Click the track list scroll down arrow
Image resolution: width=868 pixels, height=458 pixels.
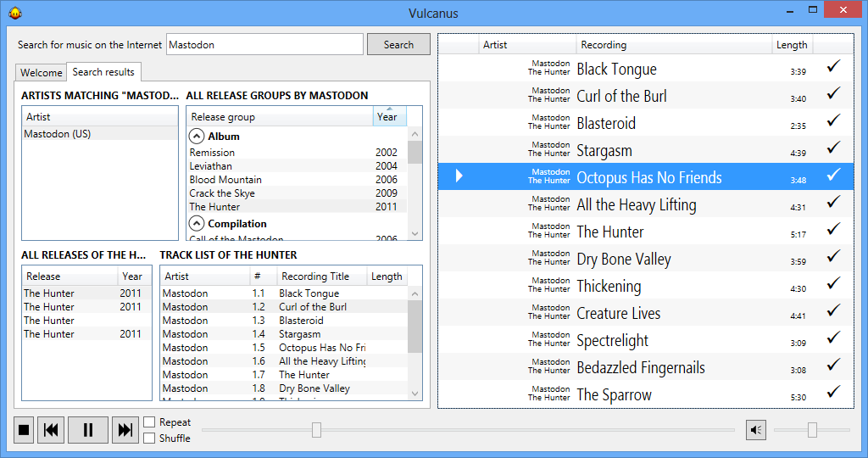pos(415,394)
